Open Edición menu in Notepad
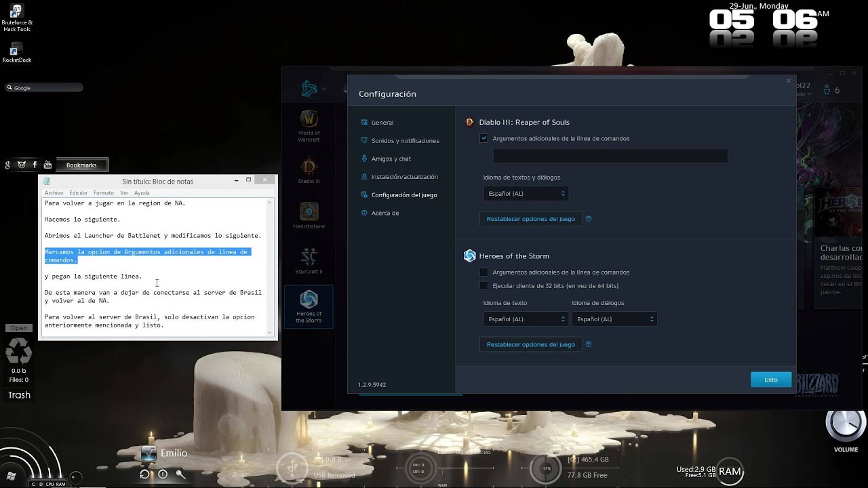Image resolution: width=868 pixels, height=488 pixels. 78,192
